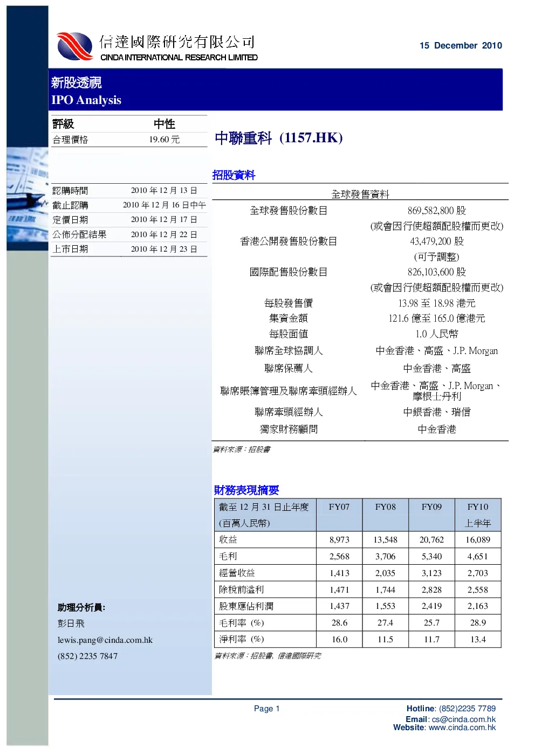Screen dimensions: 535x756
Task: Click the cs@cinda.com.hk email link
Action: (x=464, y=719)
